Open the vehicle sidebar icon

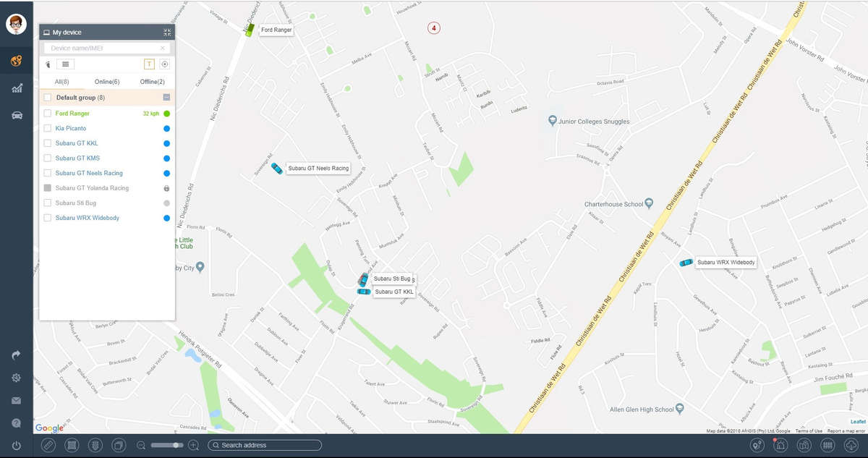click(16, 116)
